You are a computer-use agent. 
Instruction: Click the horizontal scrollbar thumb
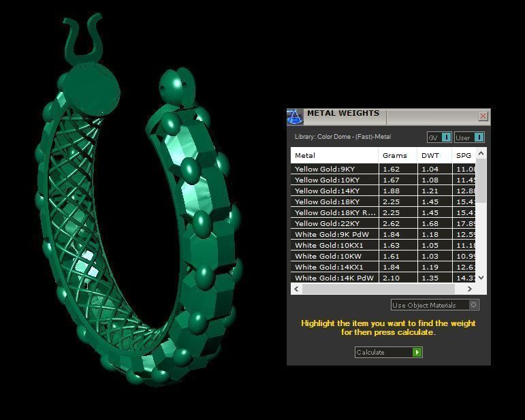(379, 289)
